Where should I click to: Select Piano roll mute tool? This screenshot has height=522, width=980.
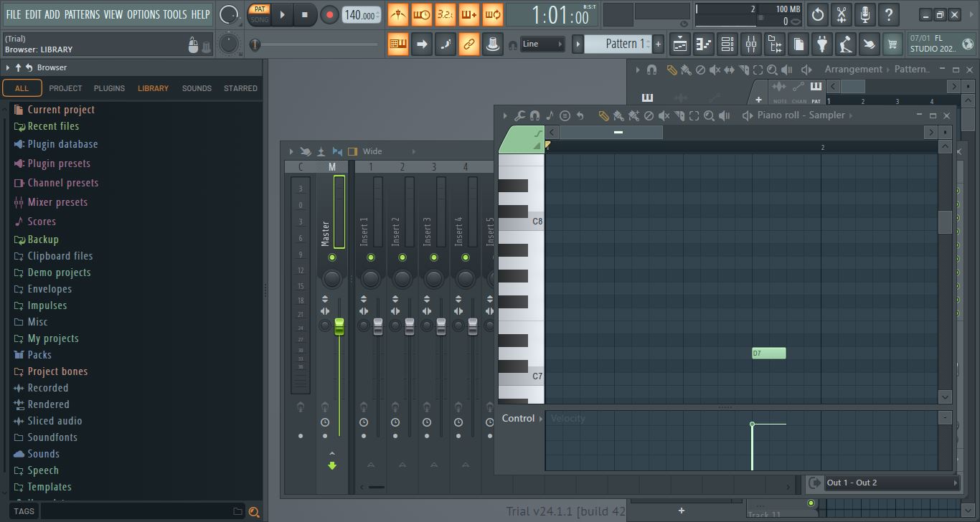tap(664, 115)
